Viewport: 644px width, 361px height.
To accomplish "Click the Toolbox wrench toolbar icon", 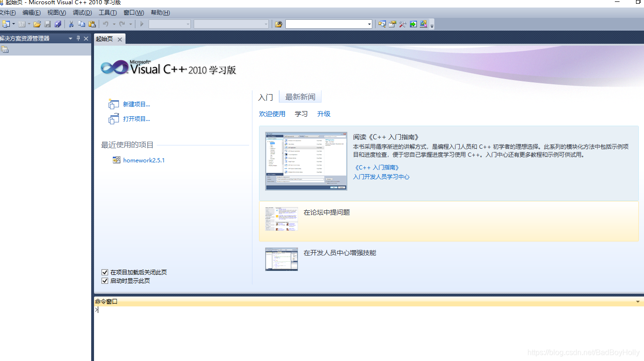I will tap(402, 24).
